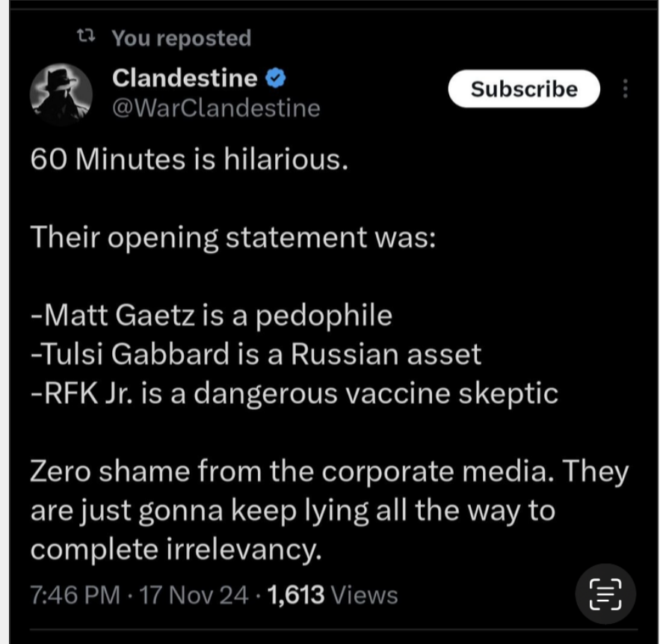Click the "Their opening statement was:" line

(232, 238)
